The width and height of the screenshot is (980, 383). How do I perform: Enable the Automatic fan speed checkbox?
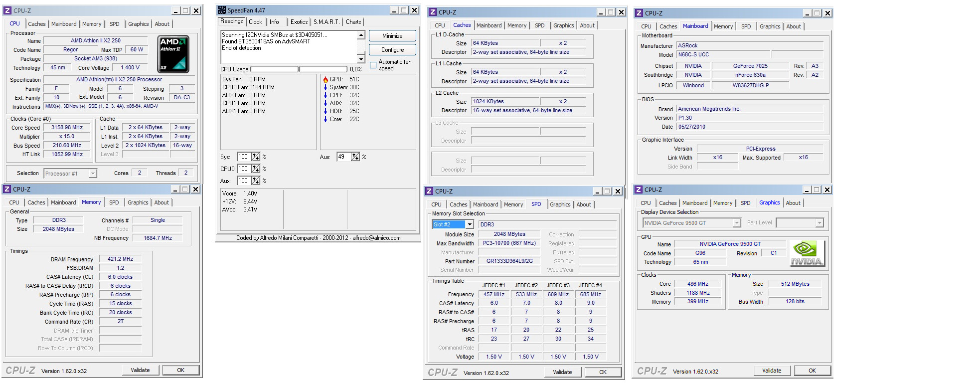pyautogui.click(x=373, y=65)
